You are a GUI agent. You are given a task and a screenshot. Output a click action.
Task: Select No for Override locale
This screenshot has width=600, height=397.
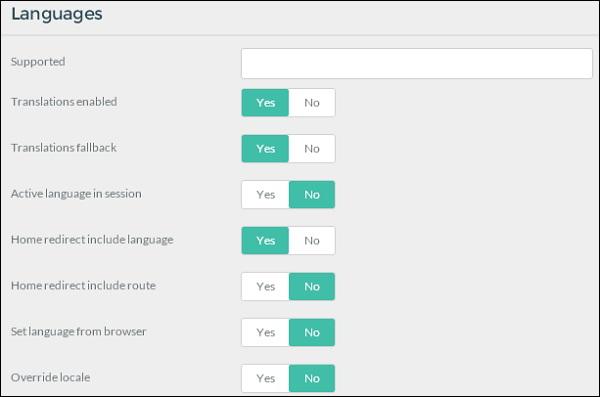click(312, 378)
